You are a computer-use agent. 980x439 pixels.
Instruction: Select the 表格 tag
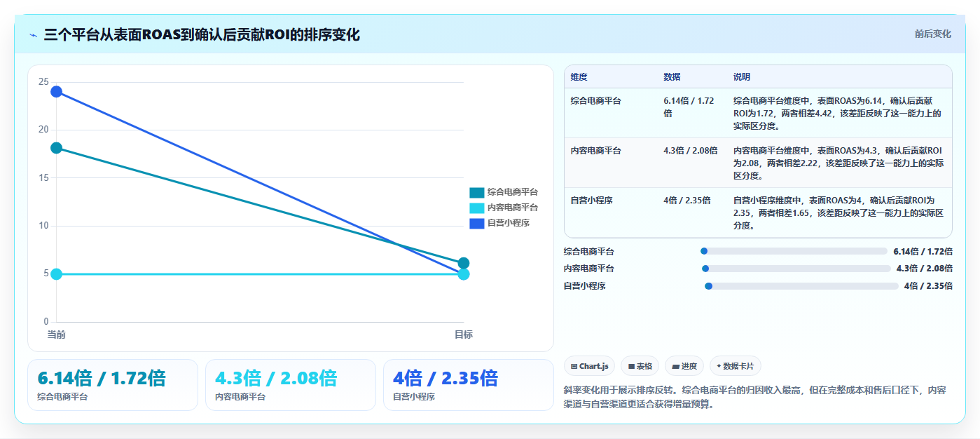pyautogui.click(x=640, y=366)
